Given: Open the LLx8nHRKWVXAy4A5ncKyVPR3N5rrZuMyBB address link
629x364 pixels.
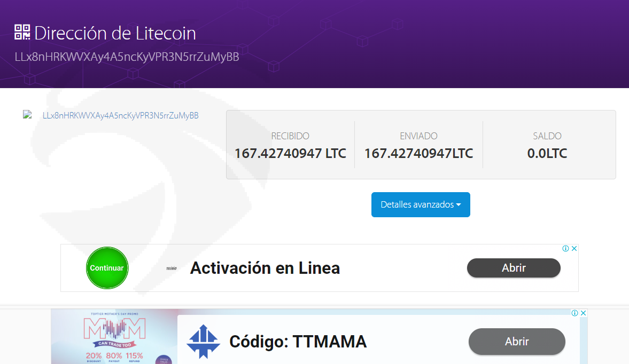Looking at the screenshot, I should (120, 115).
